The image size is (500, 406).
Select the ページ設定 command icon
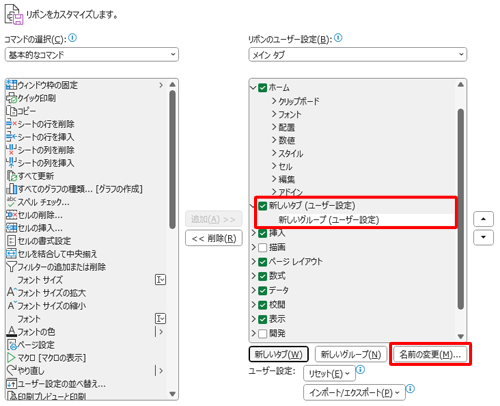[x=11, y=345]
